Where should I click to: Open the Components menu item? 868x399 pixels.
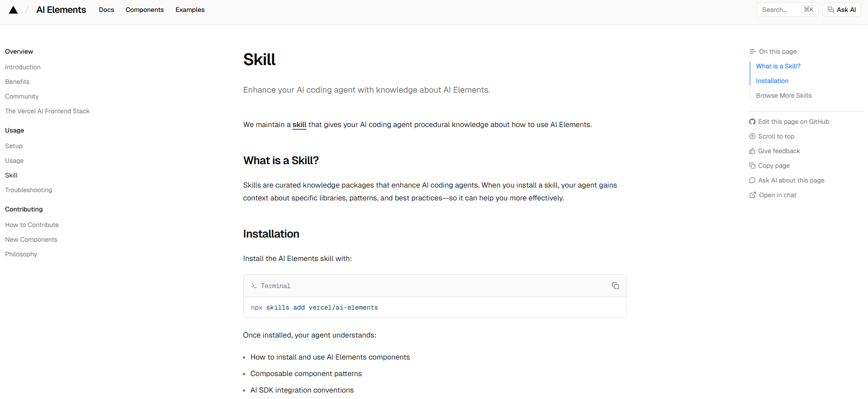[145, 10]
